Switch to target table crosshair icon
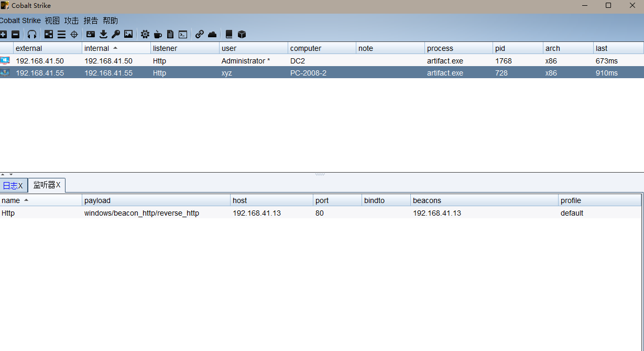Viewport: 644px width, 351px height. tap(74, 34)
